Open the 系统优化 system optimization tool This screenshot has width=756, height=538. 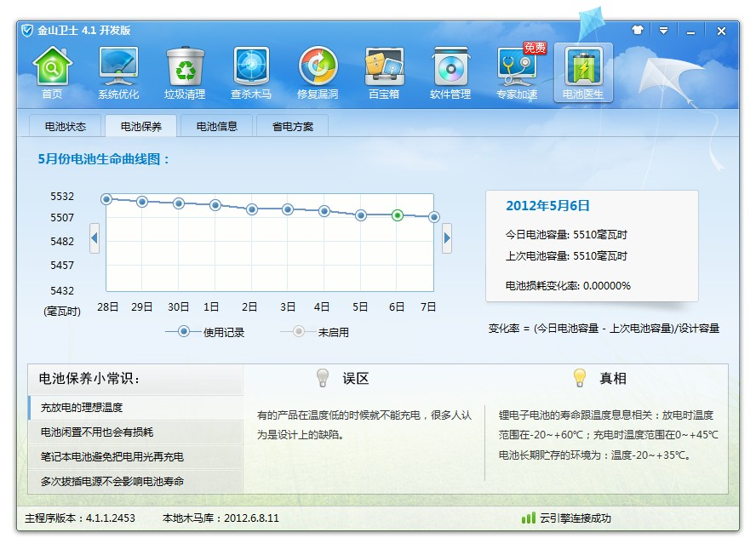[118, 73]
